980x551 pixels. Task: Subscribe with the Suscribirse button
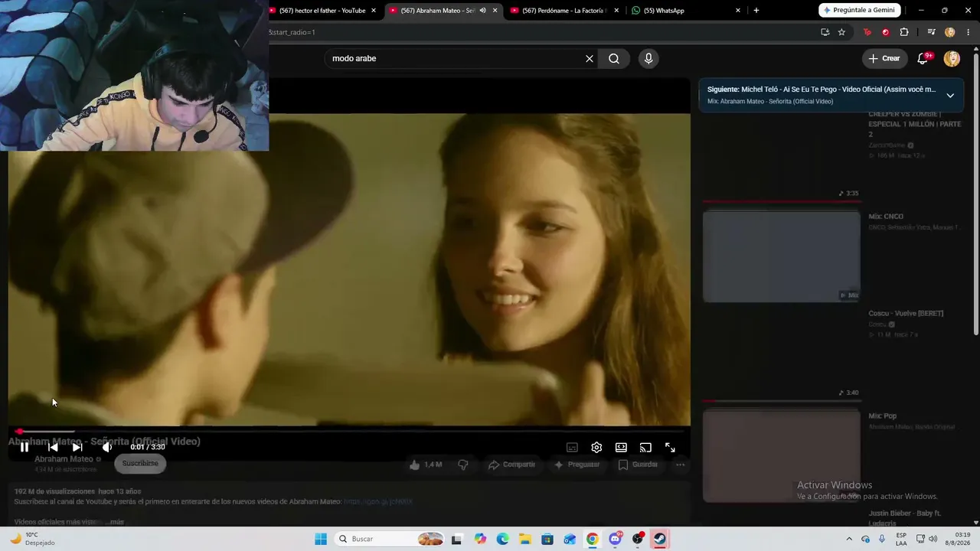pos(140,463)
